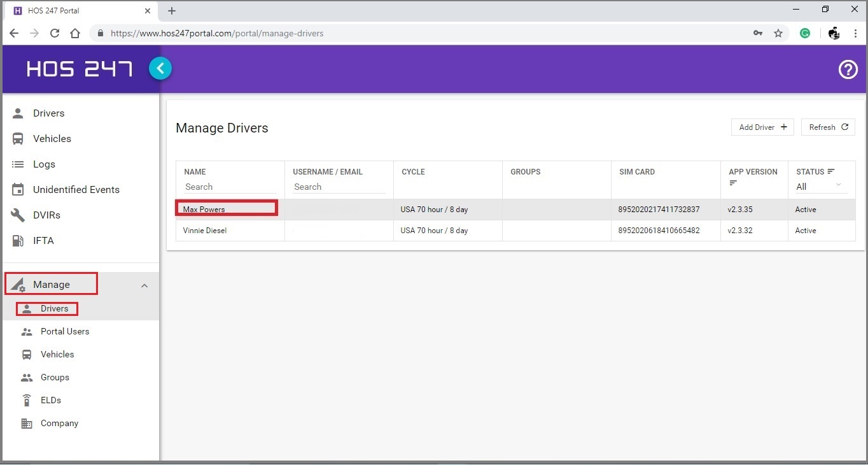Open the Status filter dropdown set to All

pyautogui.click(x=819, y=186)
